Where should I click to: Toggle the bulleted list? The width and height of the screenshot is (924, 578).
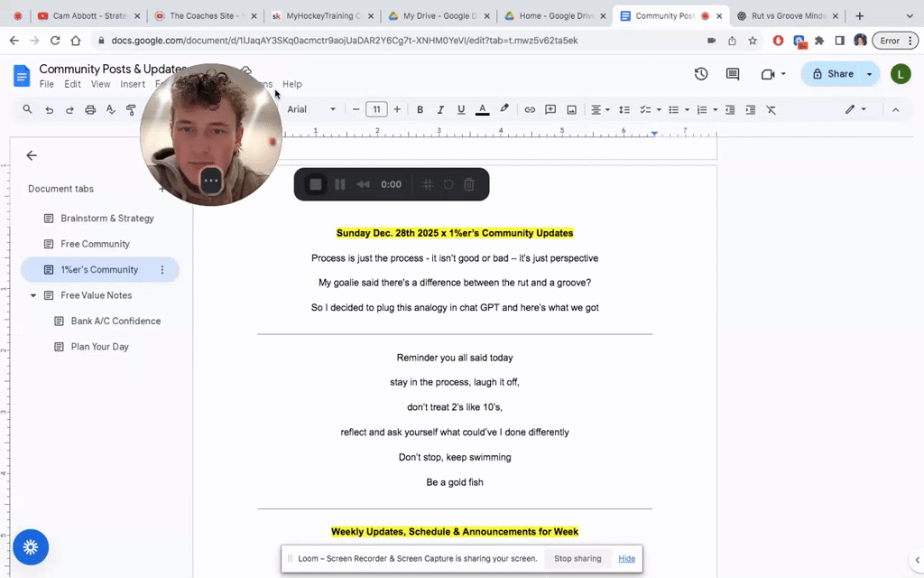point(673,109)
